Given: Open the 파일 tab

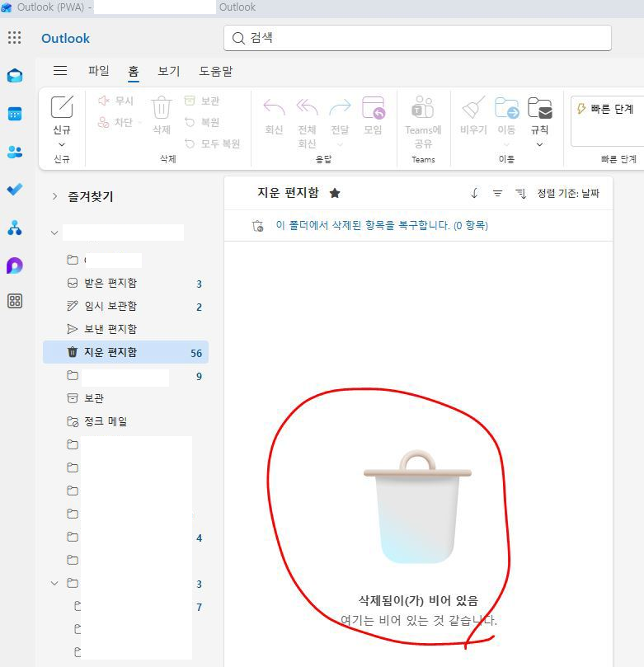Looking at the screenshot, I should (99, 71).
